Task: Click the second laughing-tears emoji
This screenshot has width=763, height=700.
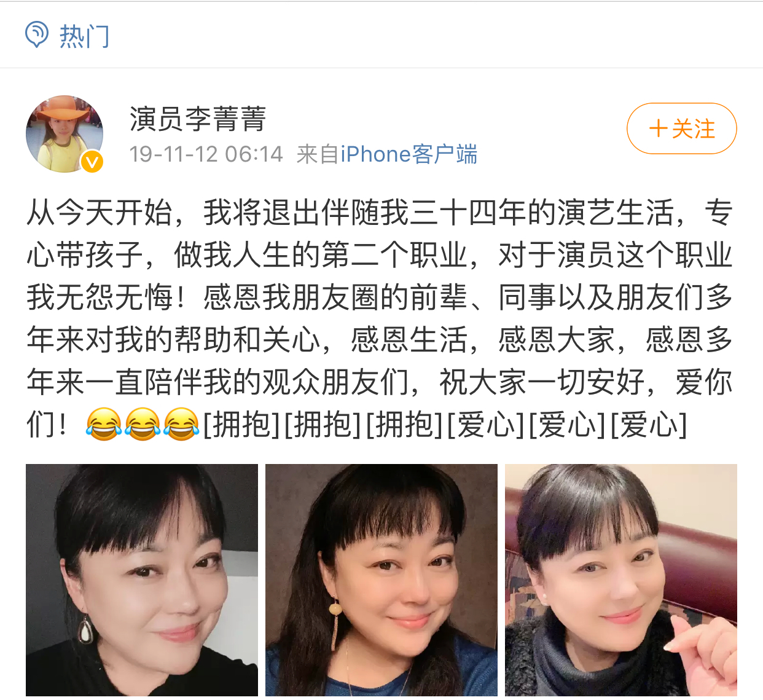Action: (x=142, y=424)
